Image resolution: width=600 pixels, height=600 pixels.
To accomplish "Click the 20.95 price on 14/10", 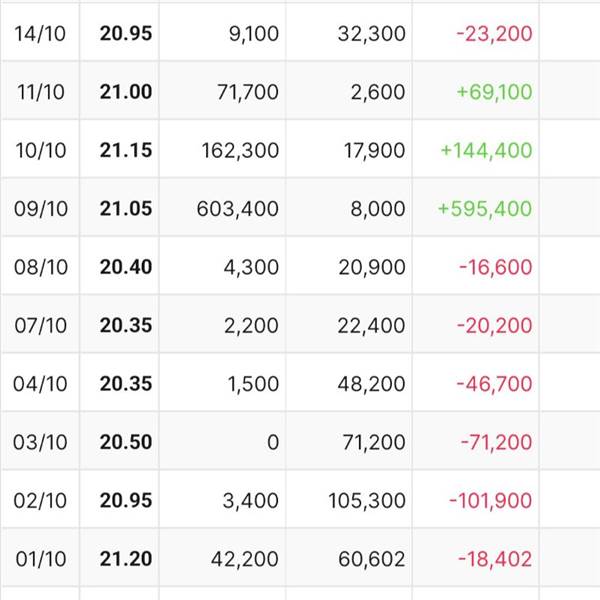I will pyautogui.click(x=126, y=33).
